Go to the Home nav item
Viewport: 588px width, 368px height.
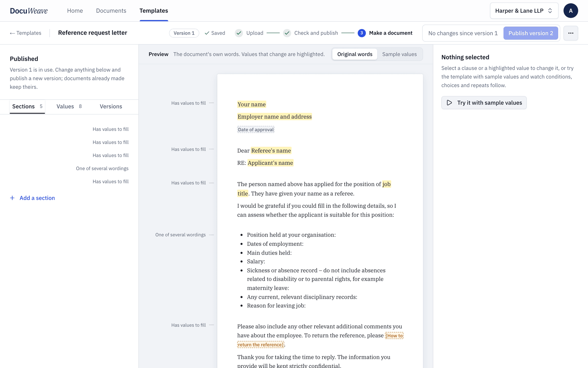tap(75, 11)
